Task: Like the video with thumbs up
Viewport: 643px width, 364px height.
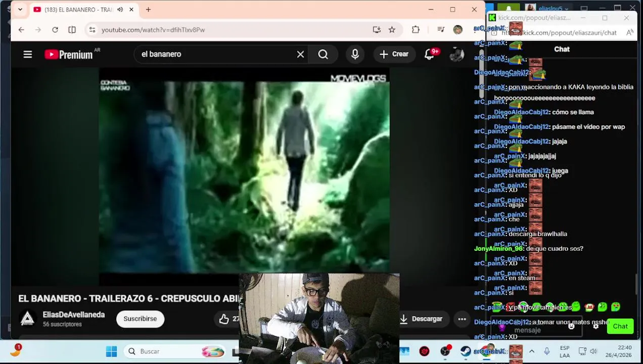Action: [224, 319]
